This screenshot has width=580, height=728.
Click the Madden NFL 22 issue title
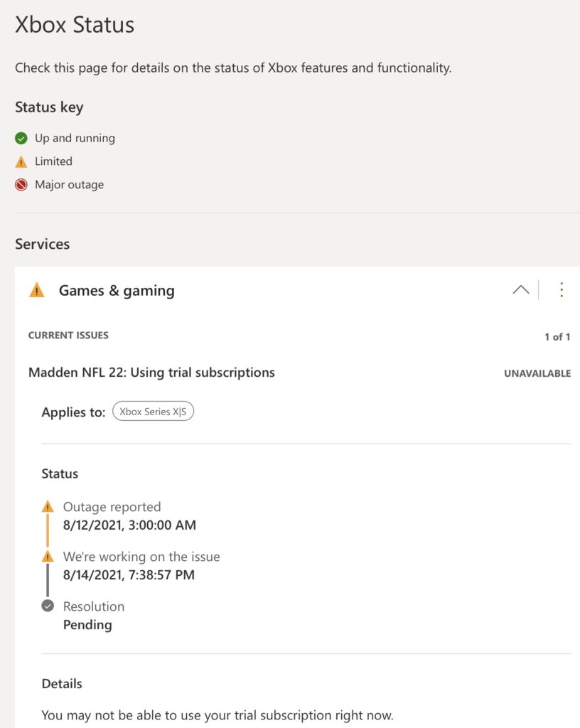click(x=151, y=373)
